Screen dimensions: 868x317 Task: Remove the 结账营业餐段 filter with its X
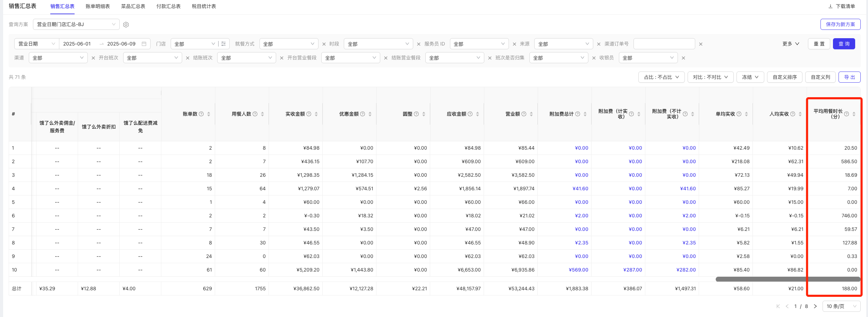click(490, 58)
